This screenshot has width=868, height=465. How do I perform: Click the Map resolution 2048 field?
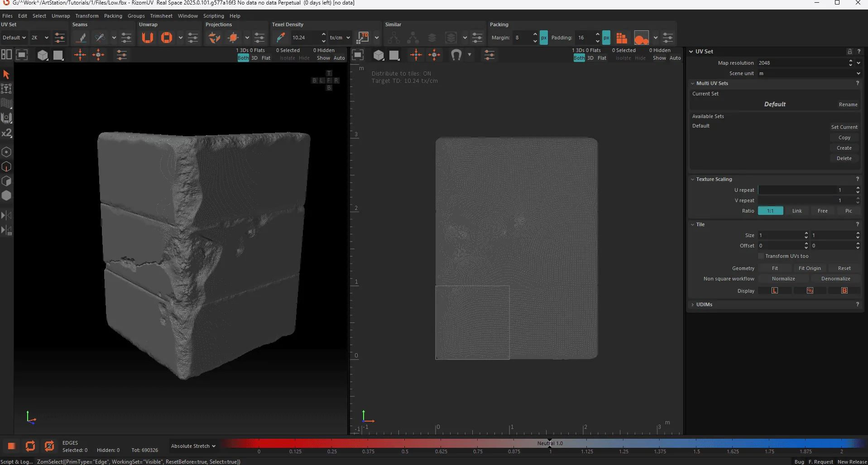point(802,63)
